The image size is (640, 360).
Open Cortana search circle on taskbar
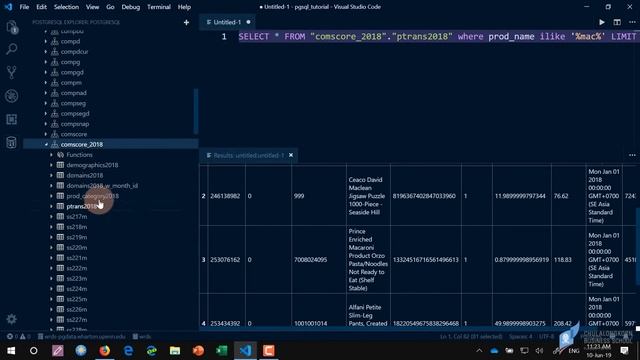click(34, 351)
